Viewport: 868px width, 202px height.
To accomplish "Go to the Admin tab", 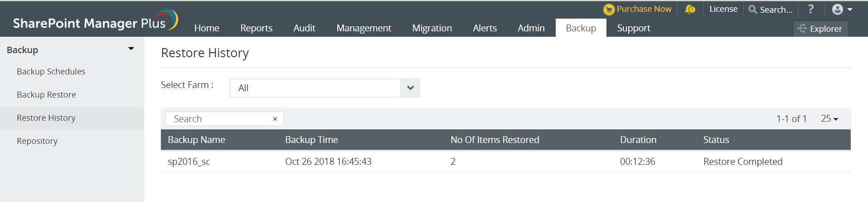I will pyautogui.click(x=531, y=28).
